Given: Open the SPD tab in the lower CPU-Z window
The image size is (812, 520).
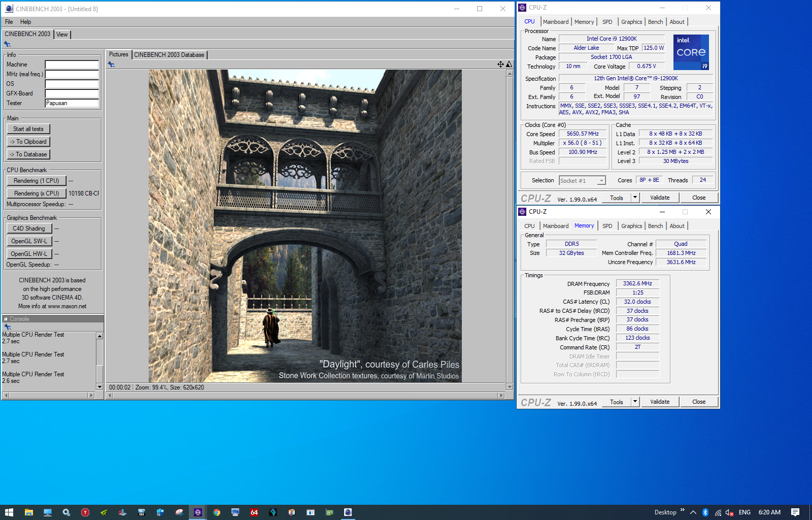Looking at the screenshot, I should coord(607,226).
